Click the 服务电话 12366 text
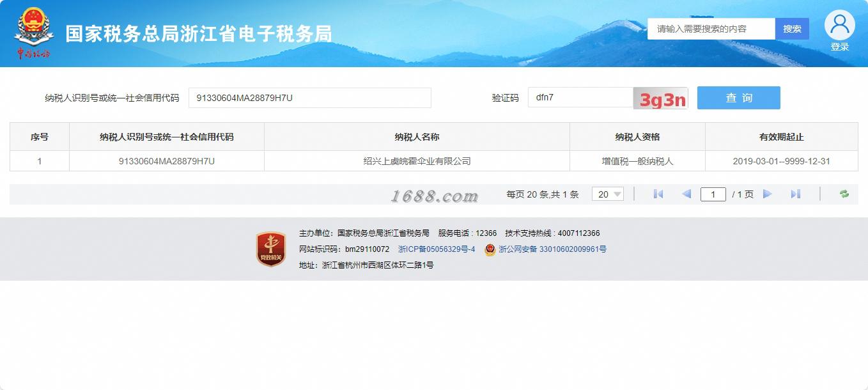The height and width of the screenshot is (390, 868). [x=467, y=233]
